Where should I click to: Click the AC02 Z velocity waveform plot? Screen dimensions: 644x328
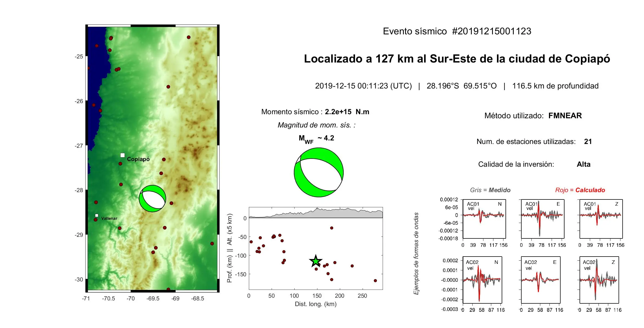599,280
